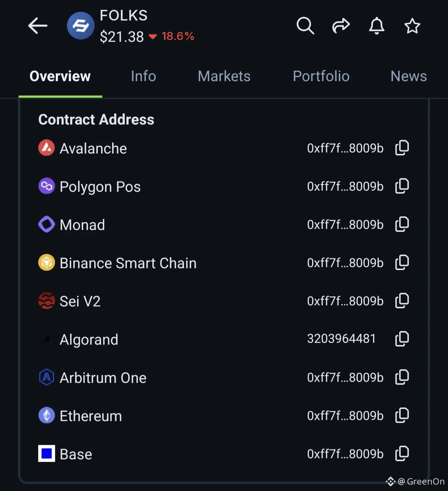The image size is (448, 491).
Task: Copy the Polygon Pos contract address
Action: (x=402, y=186)
